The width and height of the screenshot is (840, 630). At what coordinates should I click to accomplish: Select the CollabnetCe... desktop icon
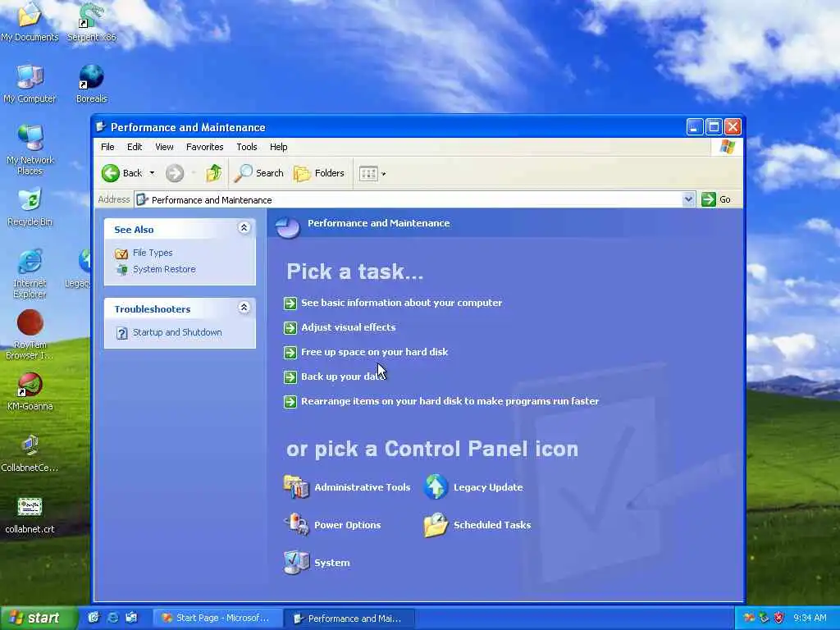[30, 453]
